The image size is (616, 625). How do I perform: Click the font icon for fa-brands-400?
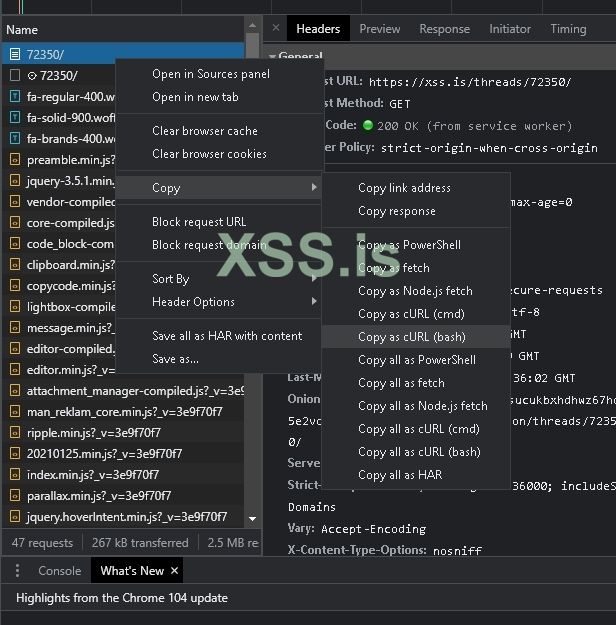pos(15,139)
